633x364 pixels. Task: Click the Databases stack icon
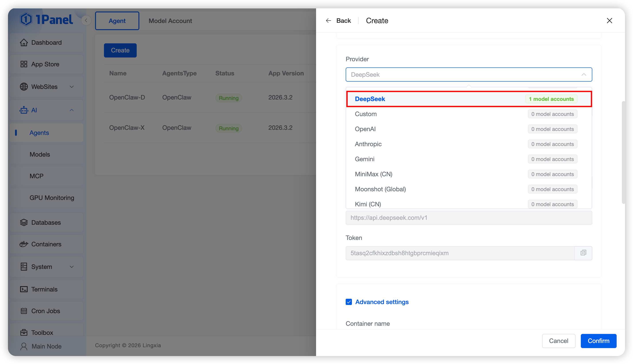click(24, 222)
